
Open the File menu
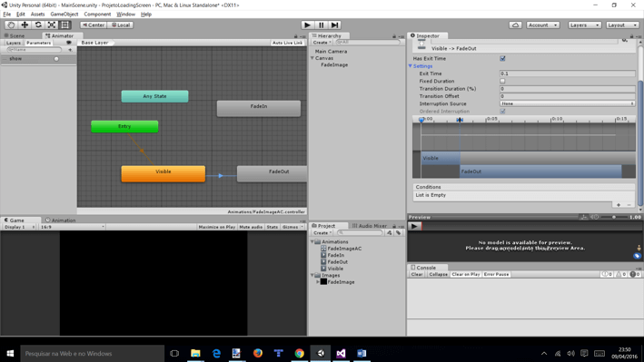tap(7, 14)
